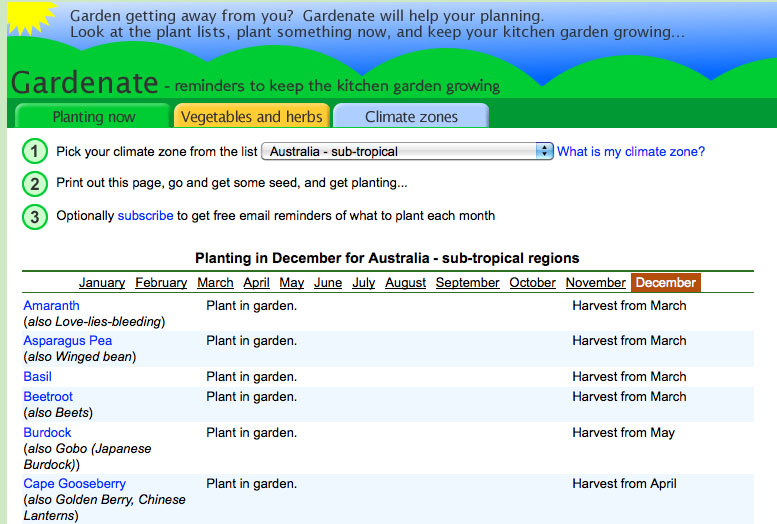Select January in the month list

[102, 283]
